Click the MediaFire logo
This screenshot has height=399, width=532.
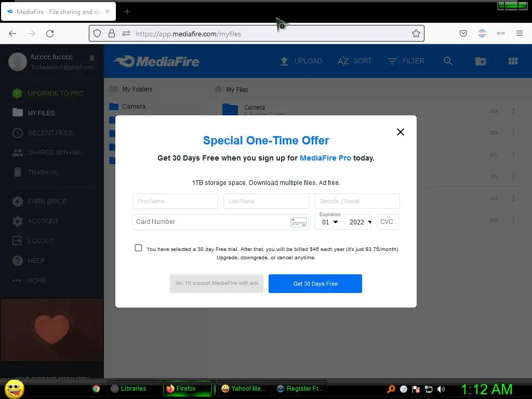(156, 61)
